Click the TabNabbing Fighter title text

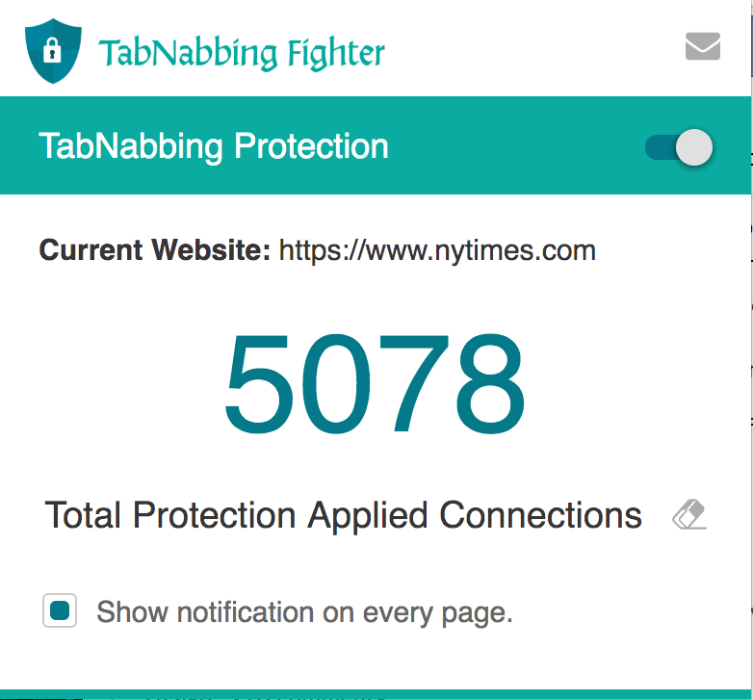pos(242,53)
